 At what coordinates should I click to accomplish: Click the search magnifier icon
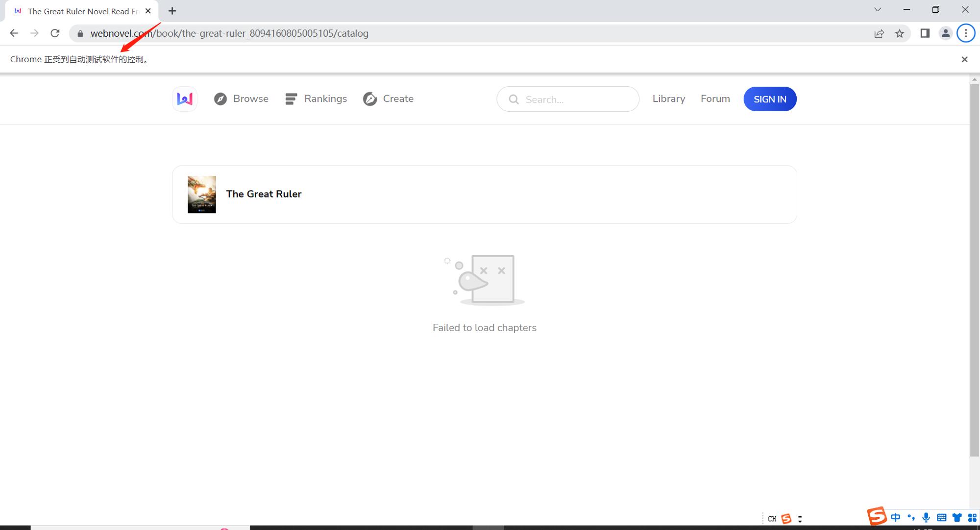pyautogui.click(x=514, y=99)
